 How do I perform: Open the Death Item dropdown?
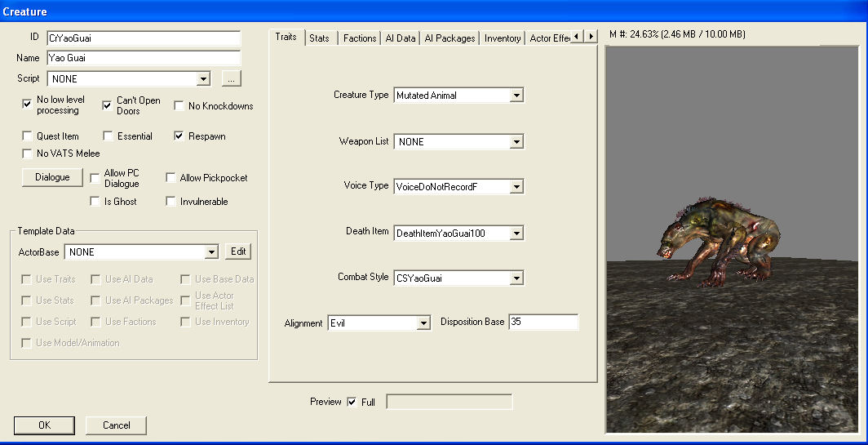click(516, 234)
